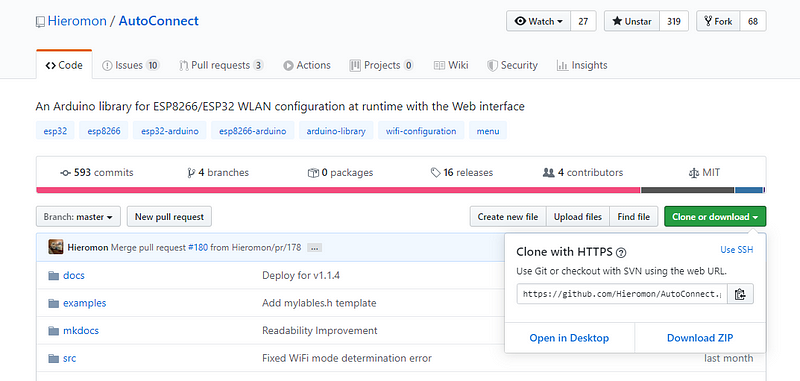The height and width of the screenshot is (381, 800).
Task: Select the Code tab
Action: pyautogui.click(x=64, y=65)
